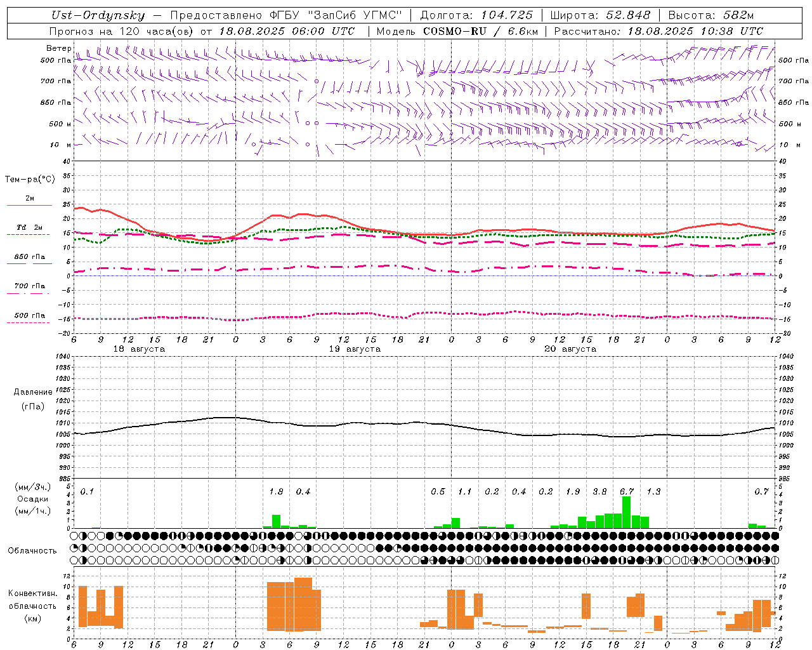The height and width of the screenshot is (650, 812).
Task: Select the elevation text 'Высота: 582м'
Action: click(711, 16)
